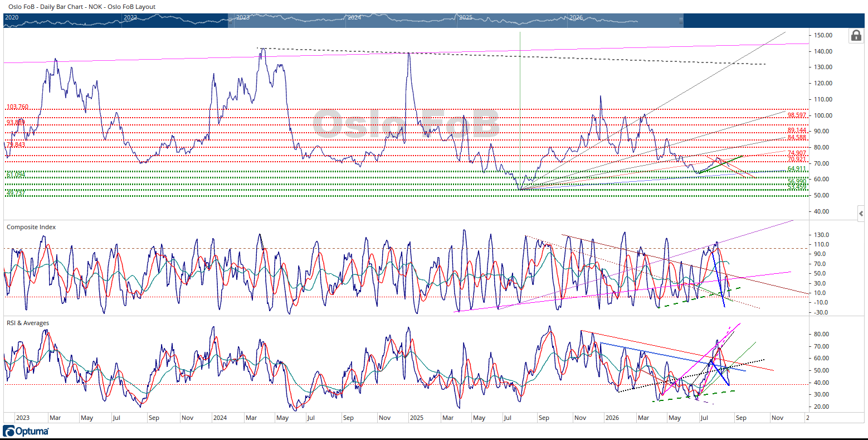Select the RSI & Averages pane label

click(x=28, y=323)
